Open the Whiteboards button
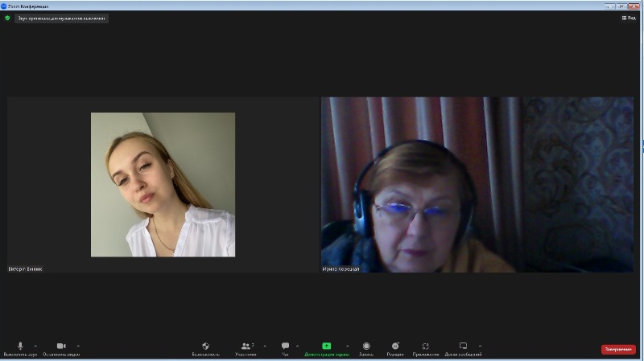 (463, 349)
